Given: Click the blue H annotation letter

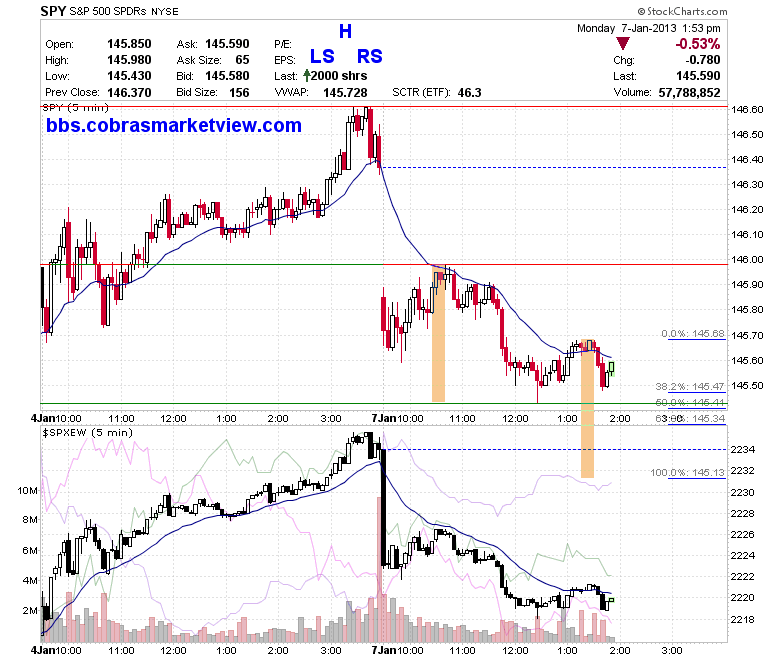Looking at the screenshot, I should pos(345,31).
